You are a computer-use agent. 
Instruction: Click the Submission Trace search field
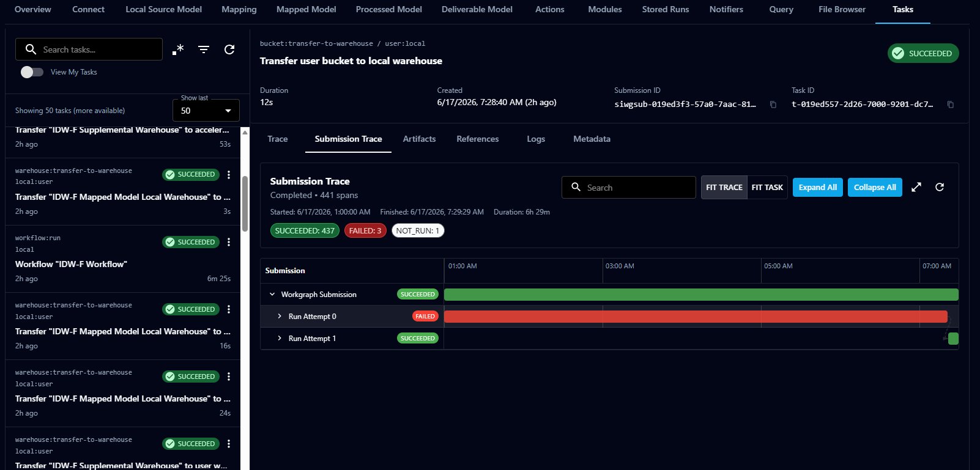tap(628, 187)
